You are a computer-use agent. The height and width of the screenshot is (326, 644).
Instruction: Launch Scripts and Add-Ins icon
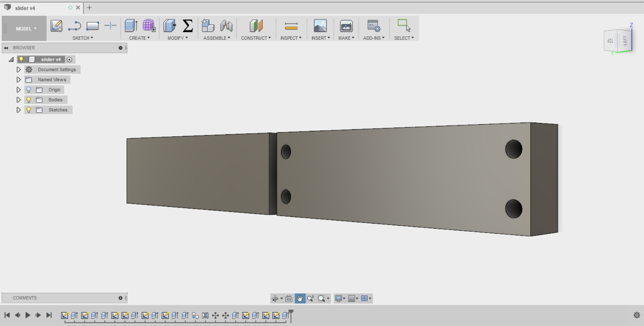click(x=374, y=26)
